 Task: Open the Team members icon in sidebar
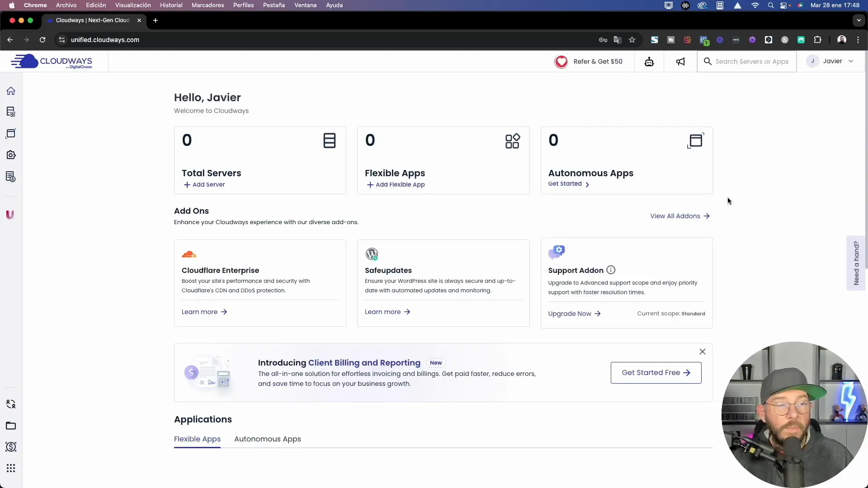(11, 404)
